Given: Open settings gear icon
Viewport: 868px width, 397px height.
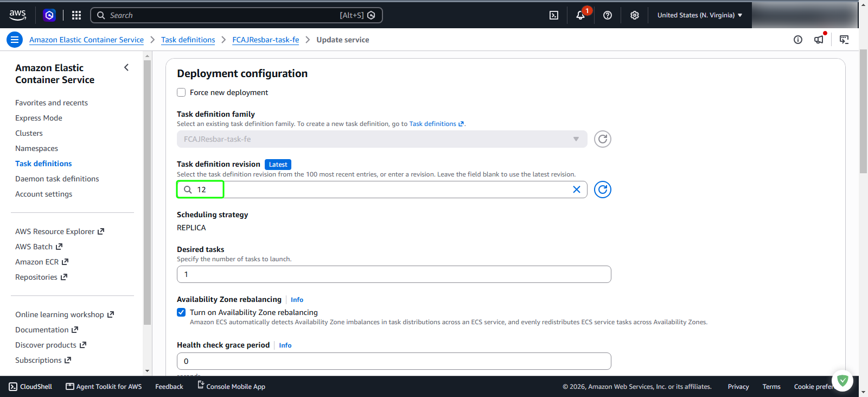Looking at the screenshot, I should tap(635, 15).
